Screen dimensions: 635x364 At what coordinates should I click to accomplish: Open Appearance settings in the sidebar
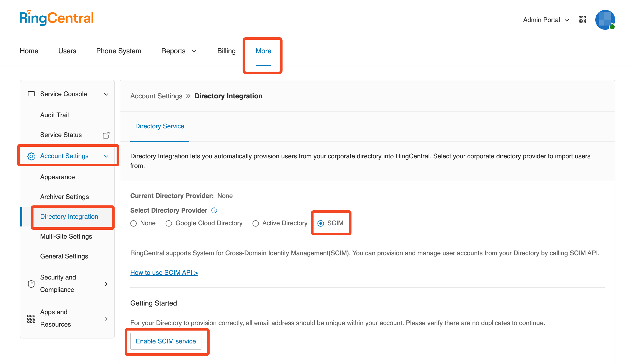[x=57, y=177]
